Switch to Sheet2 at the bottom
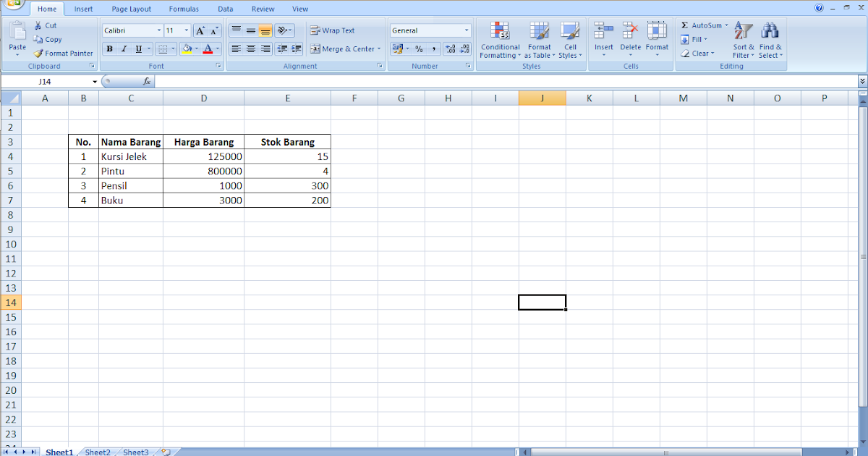The height and width of the screenshot is (456, 868). click(97, 452)
